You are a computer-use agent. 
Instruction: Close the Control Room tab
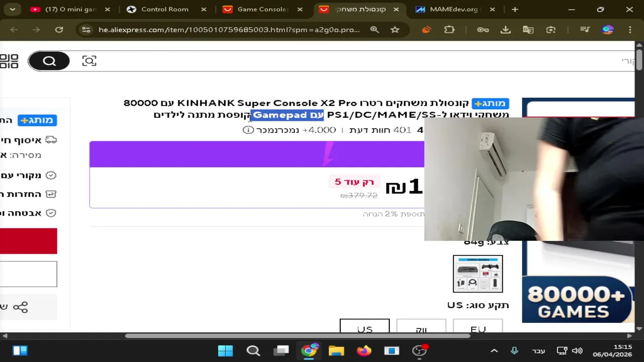pyautogui.click(x=204, y=9)
